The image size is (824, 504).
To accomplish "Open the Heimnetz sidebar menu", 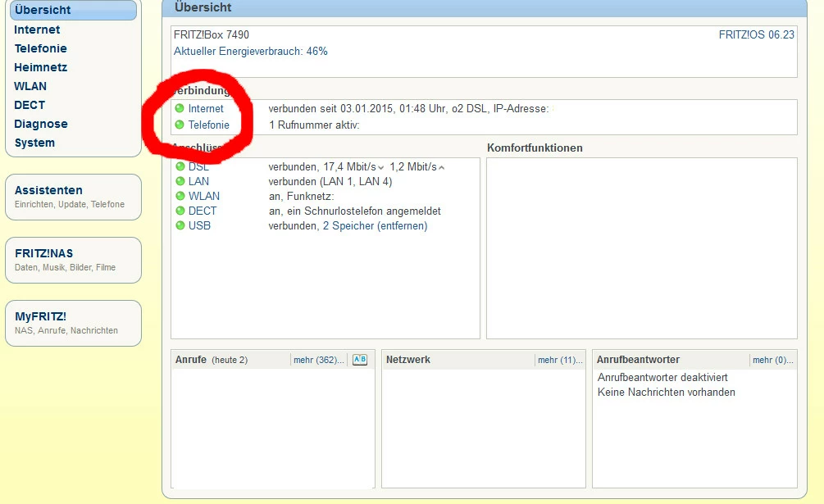I will coord(40,67).
